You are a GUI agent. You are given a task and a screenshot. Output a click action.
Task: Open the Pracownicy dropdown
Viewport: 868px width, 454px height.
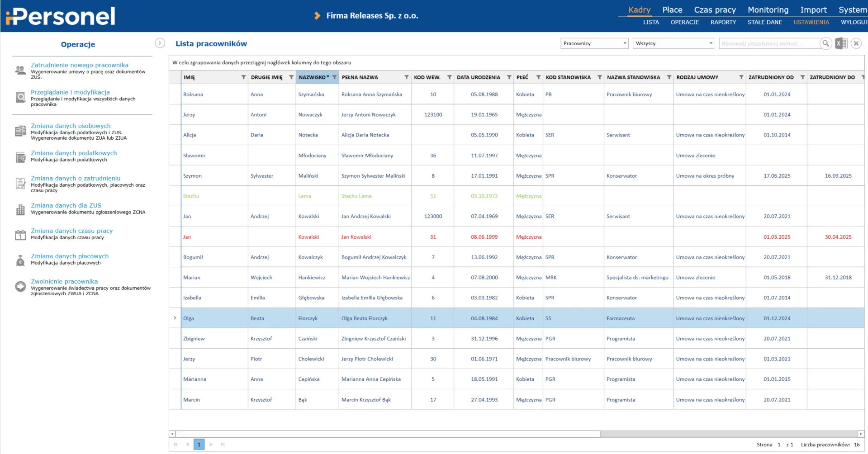[x=594, y=43]
